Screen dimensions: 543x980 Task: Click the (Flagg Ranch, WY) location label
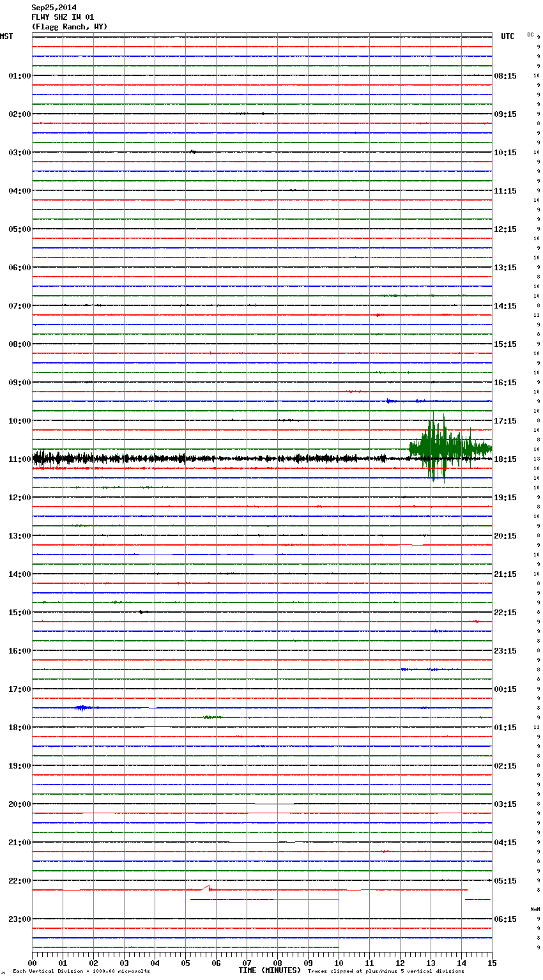70,27
